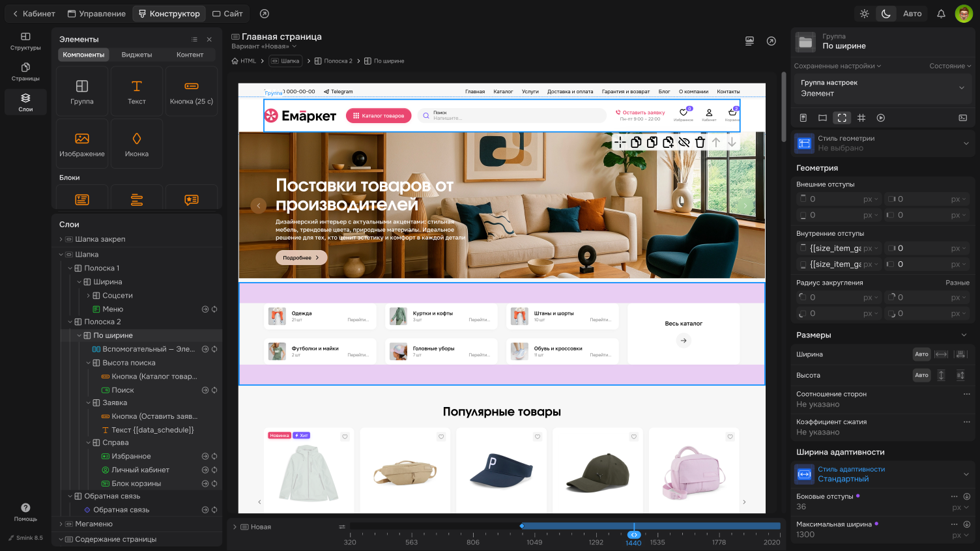Click the Полоска 2 breadcrumb

point(333,61)
